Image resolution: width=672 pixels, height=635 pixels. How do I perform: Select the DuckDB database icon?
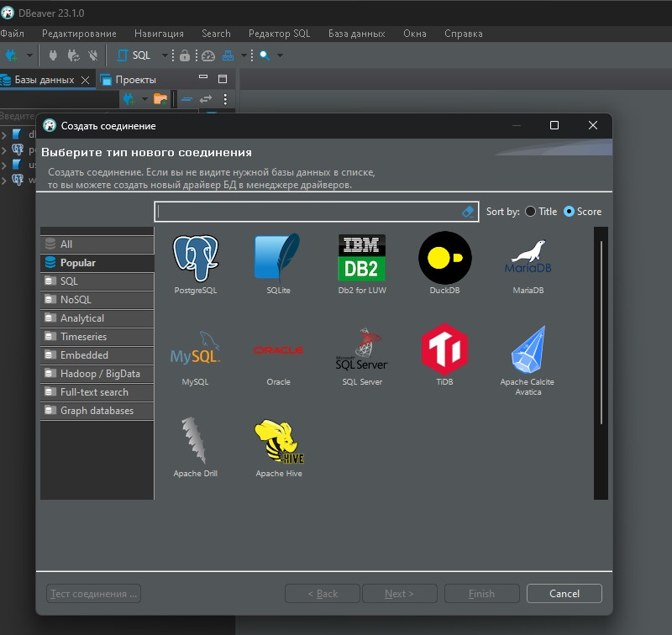coord(445,264)
